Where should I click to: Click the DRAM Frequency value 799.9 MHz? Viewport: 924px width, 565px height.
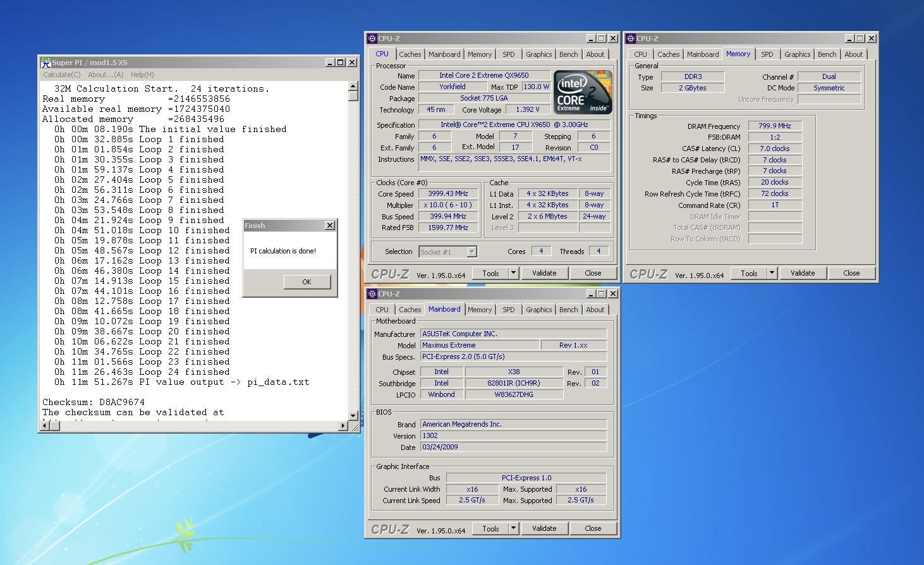tap(775, 126)
